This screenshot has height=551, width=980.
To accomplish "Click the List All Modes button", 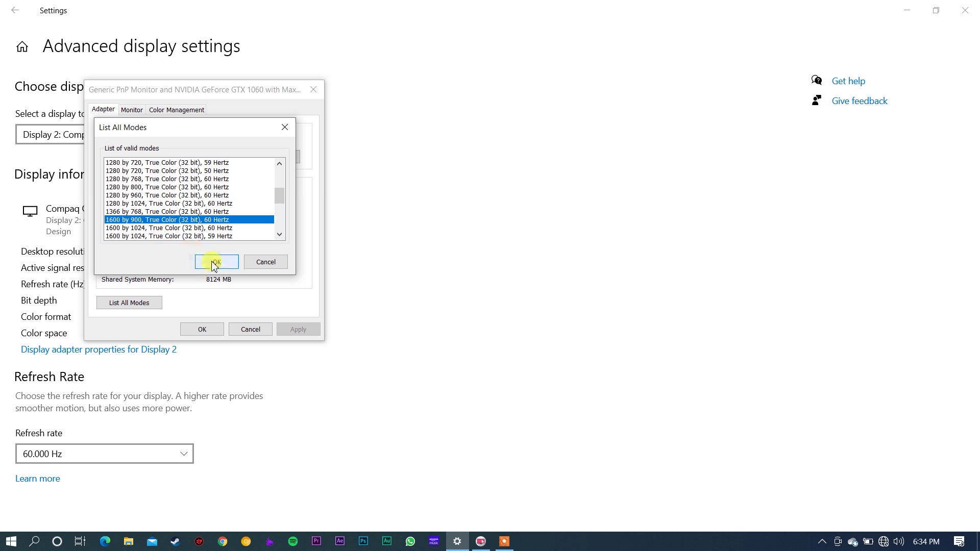I will (x=129, y=302).
